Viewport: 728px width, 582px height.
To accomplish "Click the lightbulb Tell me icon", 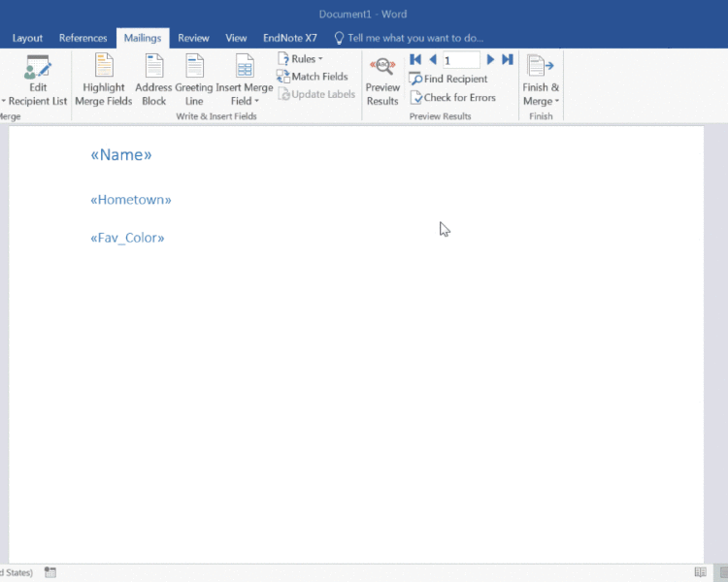I will tap(340, 38).
